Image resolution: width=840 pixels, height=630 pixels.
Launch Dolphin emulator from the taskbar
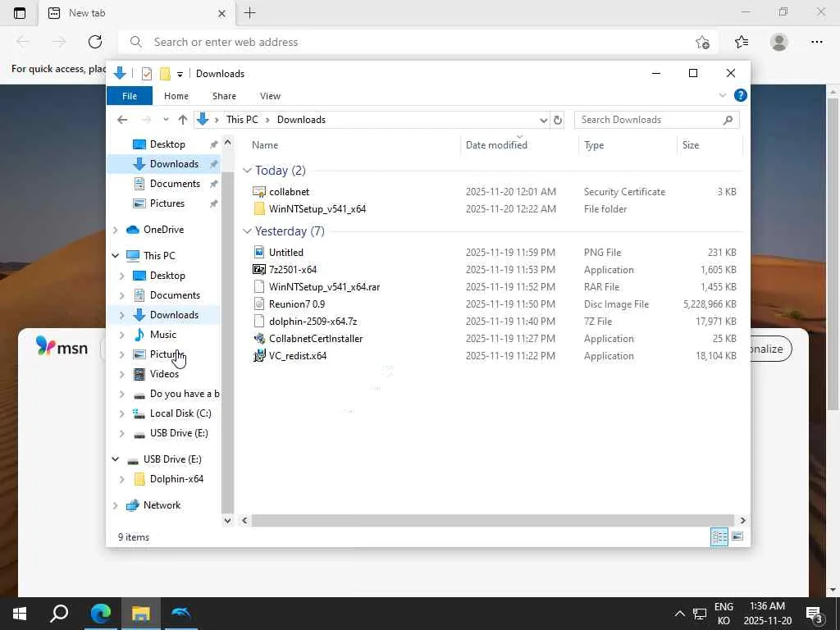coord(181,614)
